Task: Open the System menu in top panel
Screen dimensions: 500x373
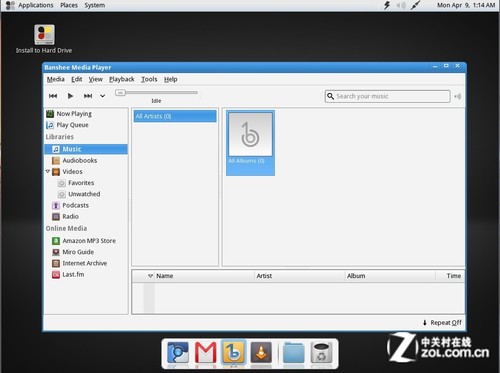Action: (95, 5)
